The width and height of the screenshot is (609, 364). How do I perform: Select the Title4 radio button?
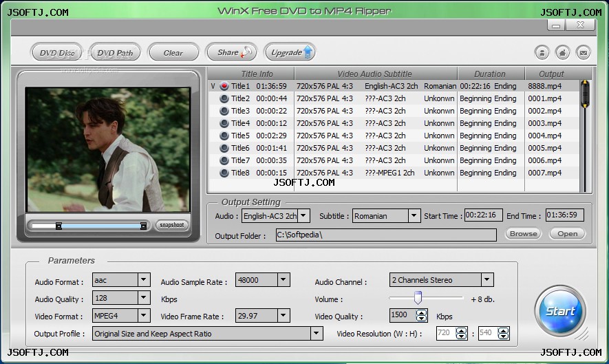224,123
